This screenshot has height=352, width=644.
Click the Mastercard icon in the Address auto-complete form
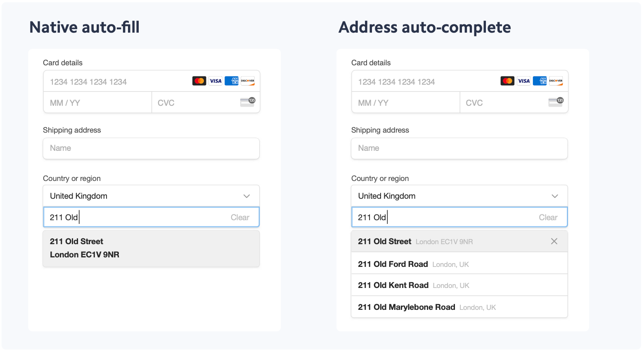click(x=507, y=81)
